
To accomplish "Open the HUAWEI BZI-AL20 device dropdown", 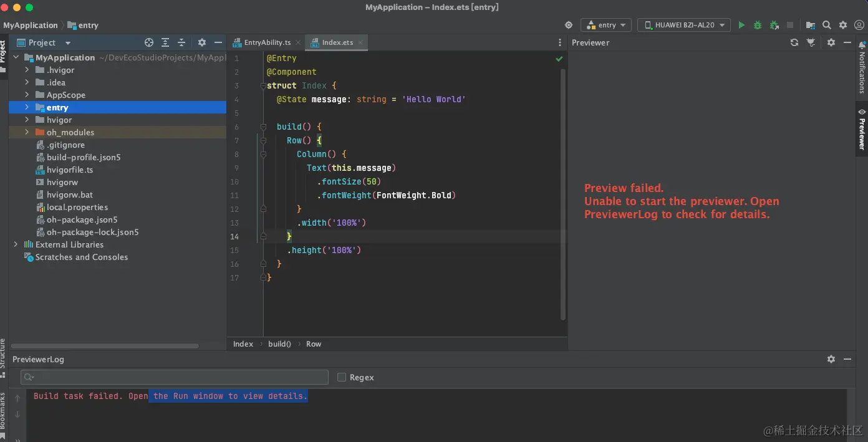I will [x=684, y=25].
